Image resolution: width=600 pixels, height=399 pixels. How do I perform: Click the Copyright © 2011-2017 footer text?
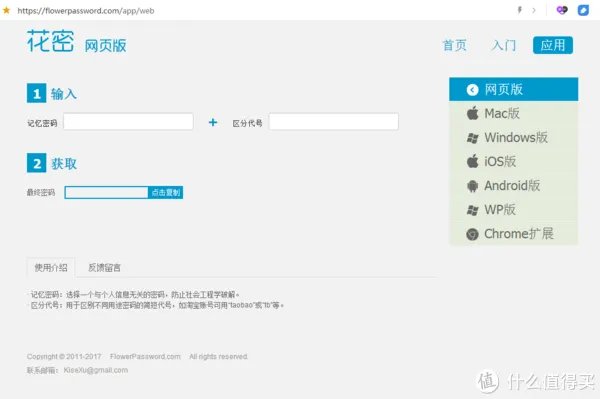(x=64, y=357)
